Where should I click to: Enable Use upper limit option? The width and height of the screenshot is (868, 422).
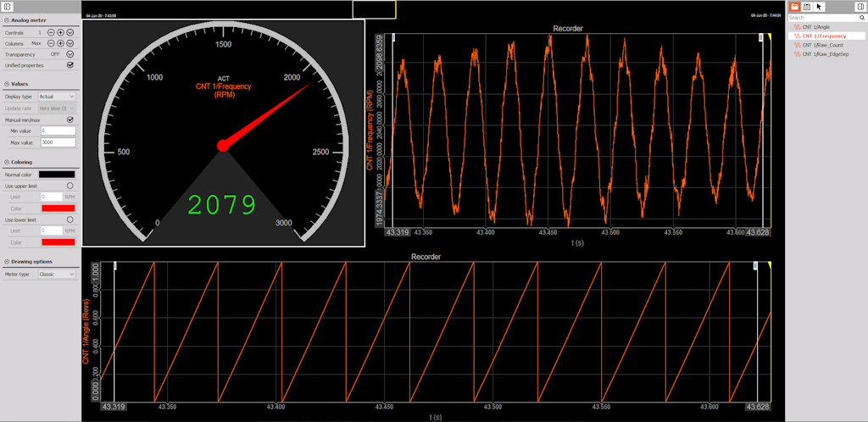pyautogui.click(x=70, y=186)
